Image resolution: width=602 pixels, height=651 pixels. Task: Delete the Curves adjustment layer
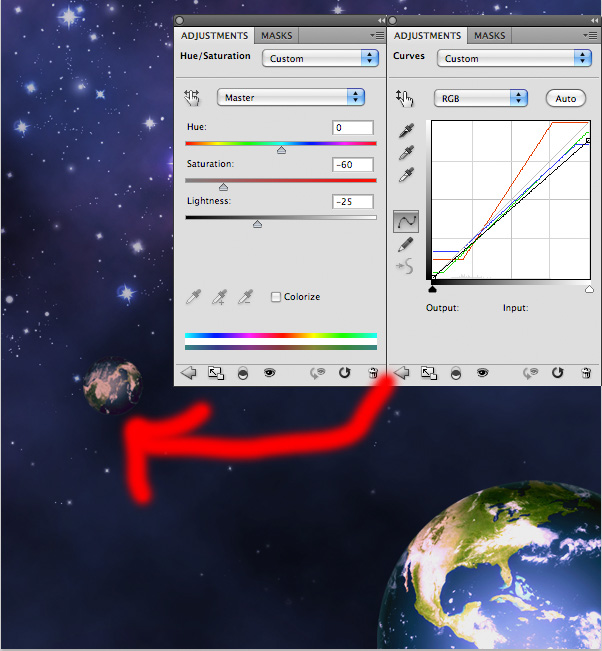tap(586, 373)
